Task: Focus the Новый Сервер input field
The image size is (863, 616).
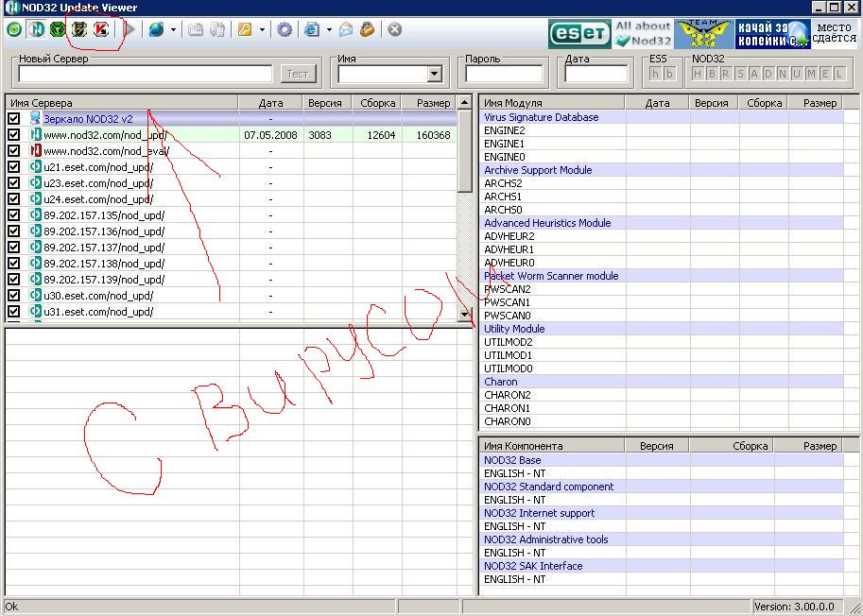Action: click(x=146, y=74)
